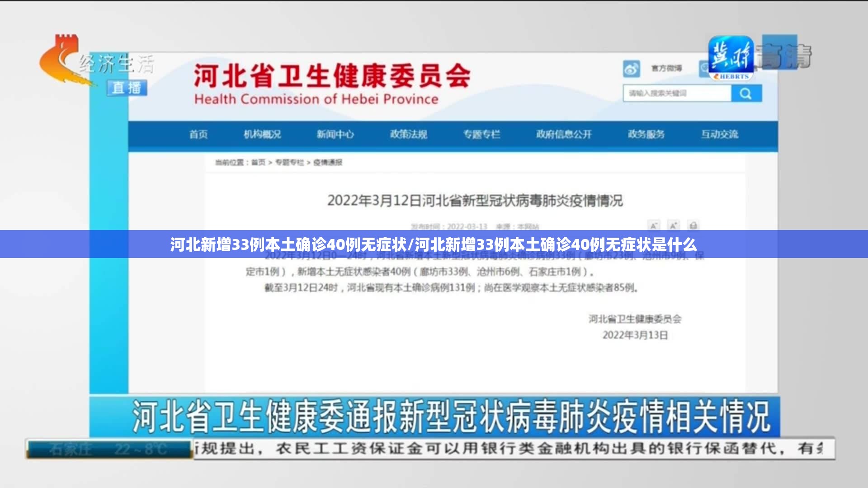The width and height of the screenshot is (868, 488).
Task: Click the smaller font size icon
Action: point(654,225)
